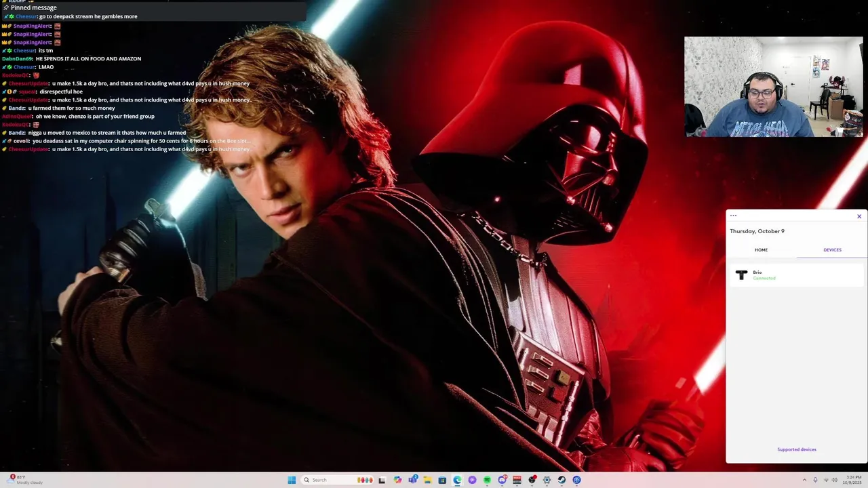Open Spotify from the taskbar

pyautogui.click(x=487, y=480)
